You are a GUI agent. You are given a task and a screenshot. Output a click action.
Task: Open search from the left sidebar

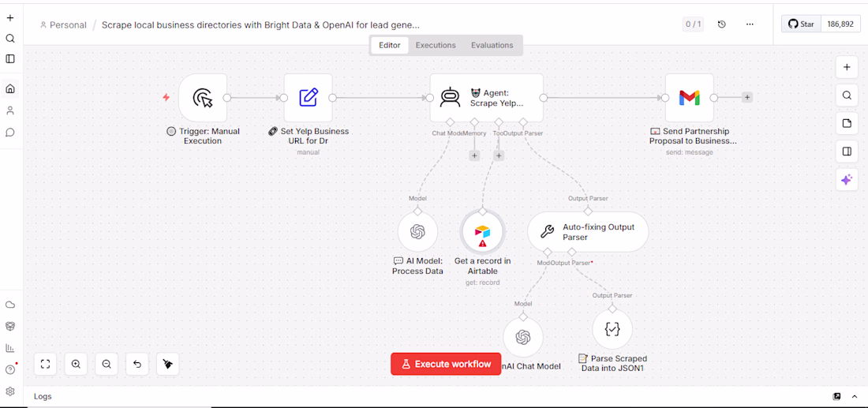[x=10, y=38]
